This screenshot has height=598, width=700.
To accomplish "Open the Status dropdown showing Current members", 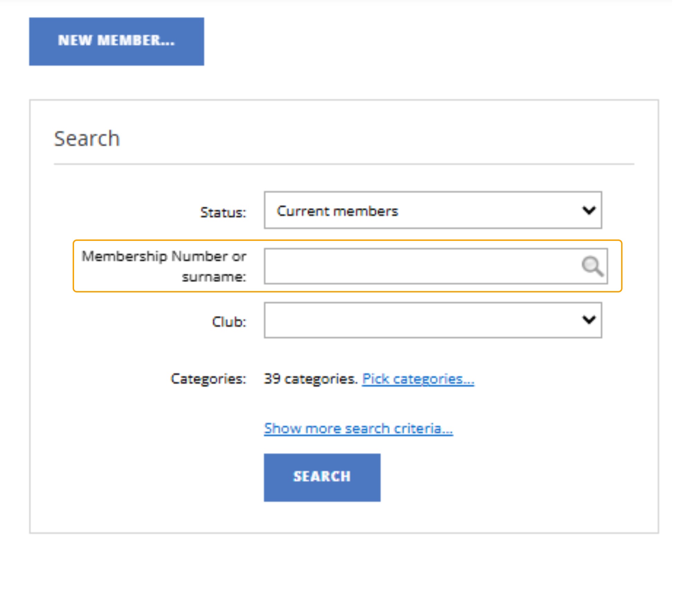I will coord(433,210).
